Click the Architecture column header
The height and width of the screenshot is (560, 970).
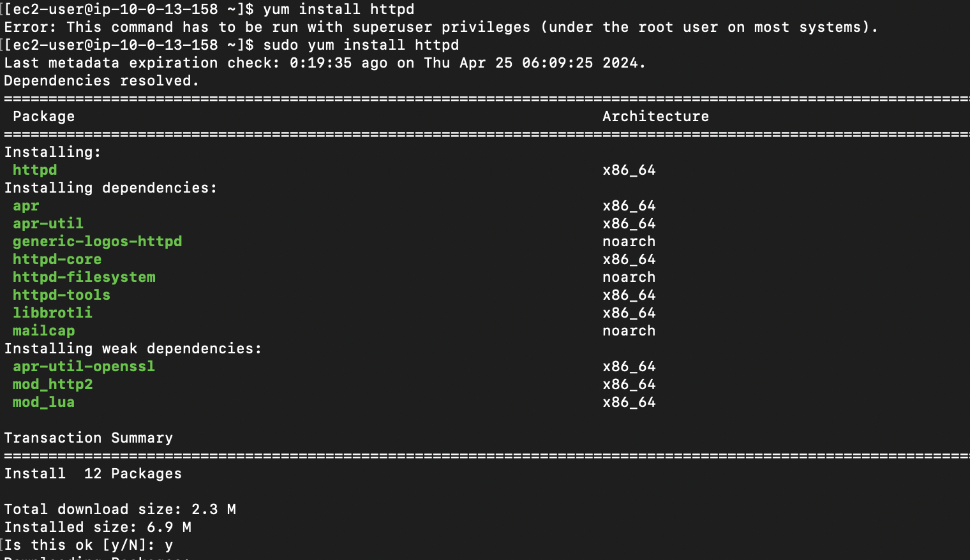click(x=655, y=117)
